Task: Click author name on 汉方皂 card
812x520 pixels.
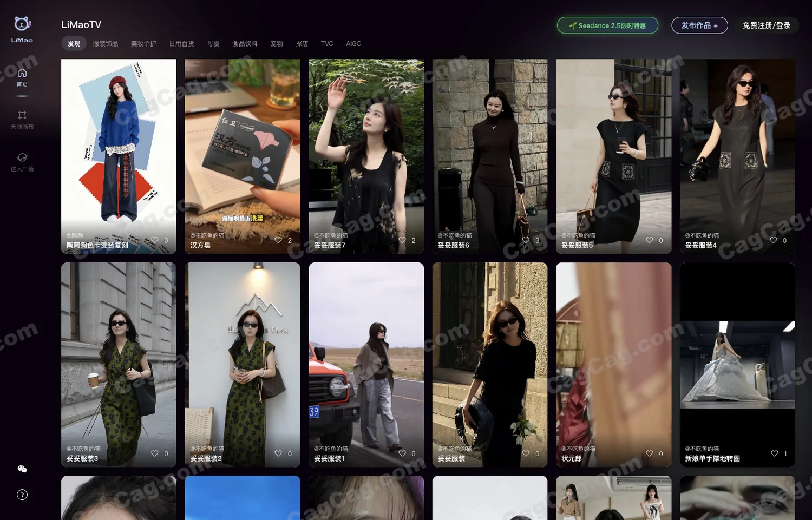Action: point(207,235)
